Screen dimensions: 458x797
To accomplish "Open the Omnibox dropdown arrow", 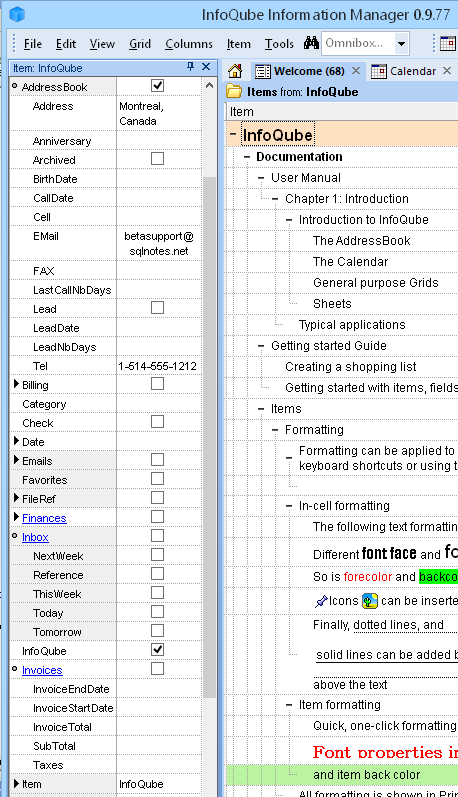I will pyautogui.click(x=402, y=44).
